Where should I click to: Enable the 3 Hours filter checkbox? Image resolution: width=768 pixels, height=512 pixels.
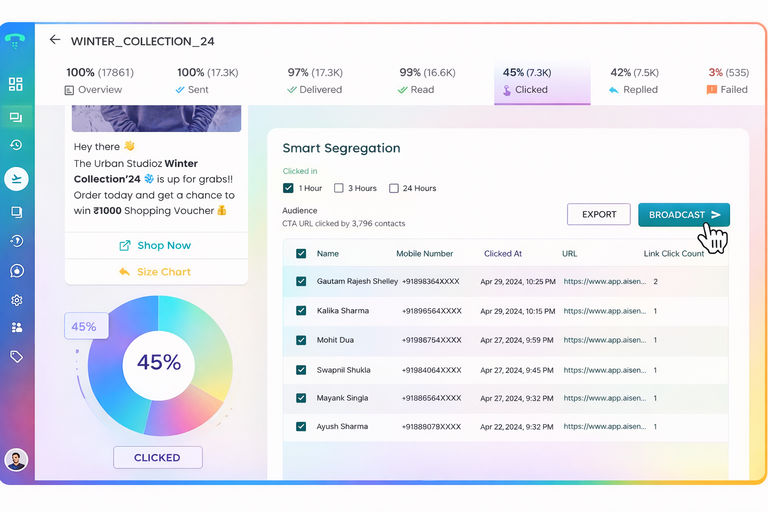pyautogui.click(x=339, y=188)
